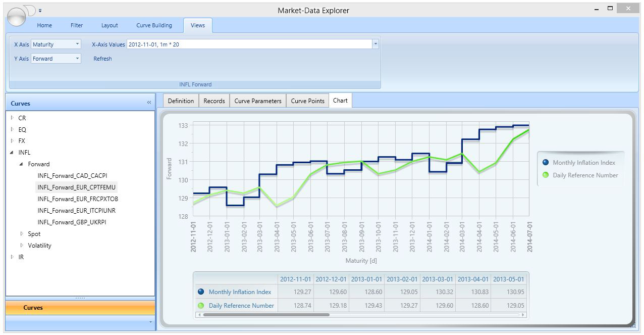Click blue Monthly Inflation Index legend marker
644x335 pixels.
click(x=546, y=163)
